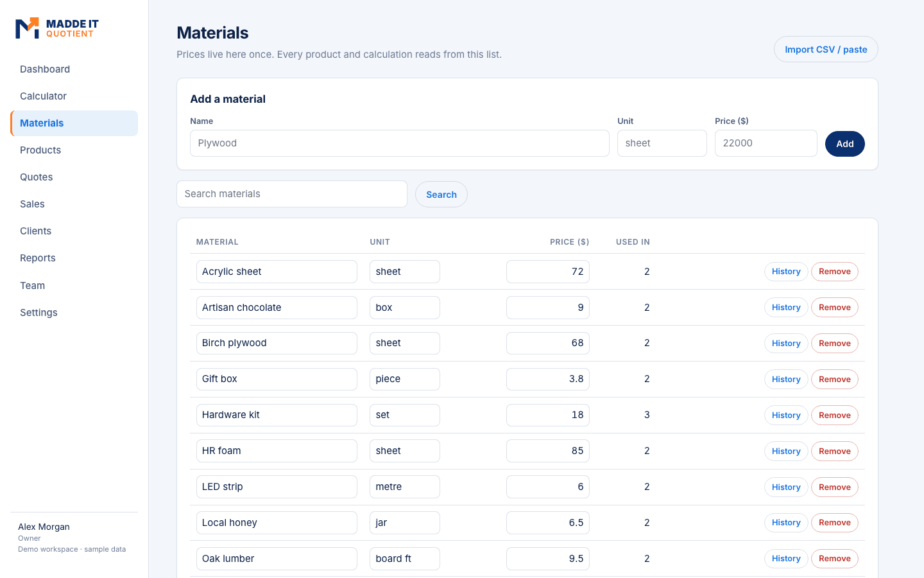Screen dimensions: 924x578
Task: Click the Oak lumber name field
Action: (277, 559)
